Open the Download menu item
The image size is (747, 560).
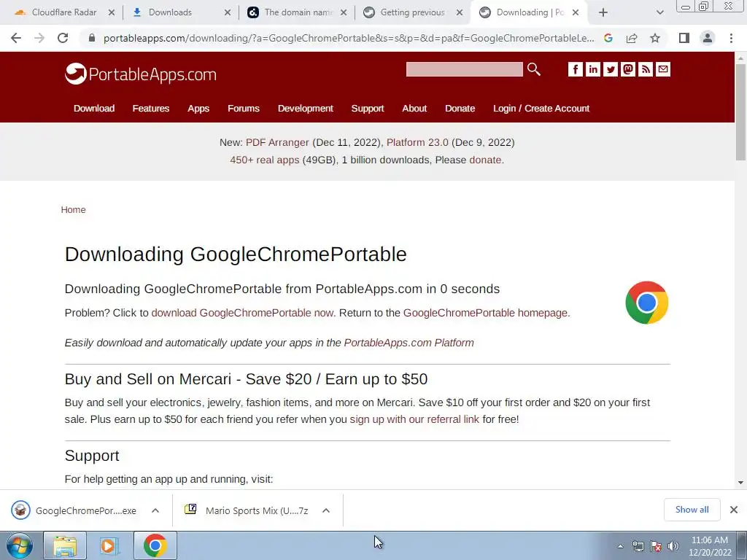(94, 109)
